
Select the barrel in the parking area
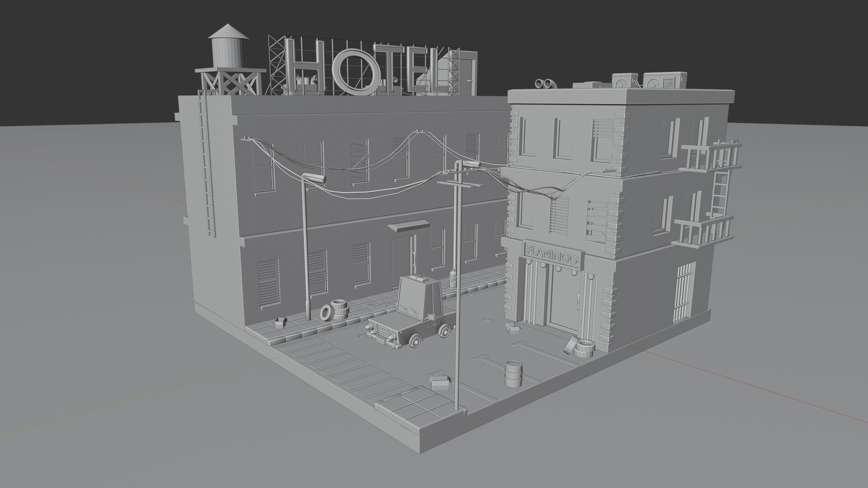[514, 373]
